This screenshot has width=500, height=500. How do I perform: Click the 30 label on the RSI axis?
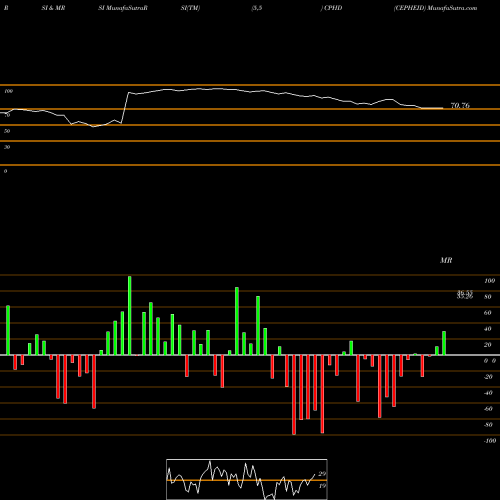pos(7,147)
